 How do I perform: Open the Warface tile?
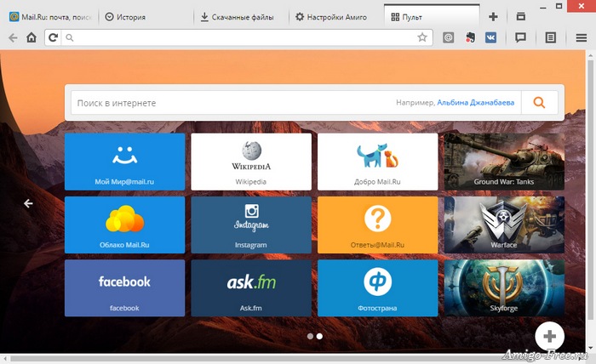click(x=504, y=225)
